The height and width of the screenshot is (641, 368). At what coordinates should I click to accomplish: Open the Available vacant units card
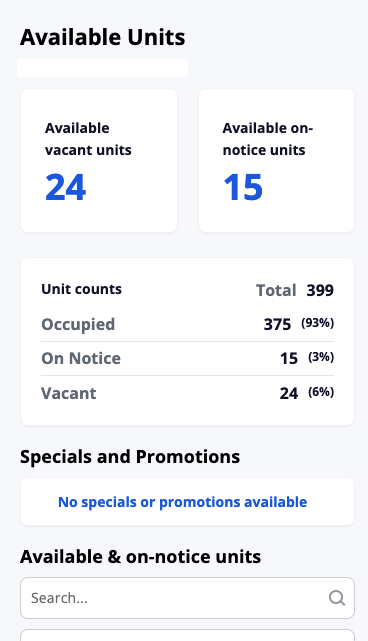pos(99,161)
